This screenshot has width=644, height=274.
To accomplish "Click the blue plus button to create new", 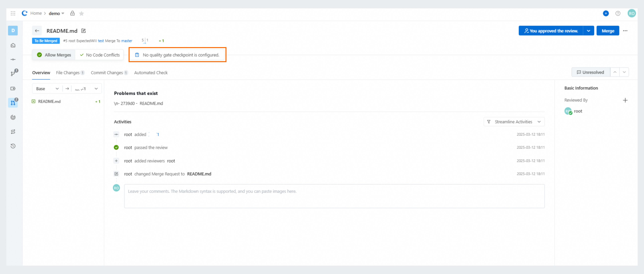I will 606,13.
